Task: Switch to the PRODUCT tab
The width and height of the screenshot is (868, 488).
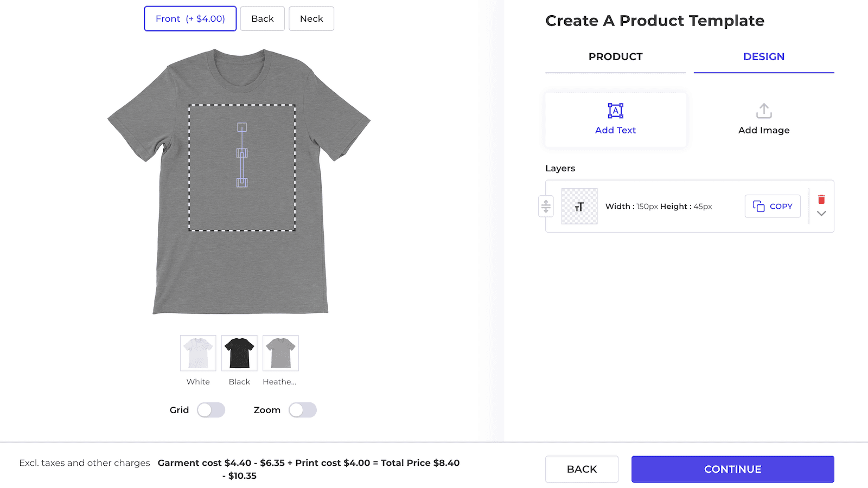Action: (x=615, y=56)
